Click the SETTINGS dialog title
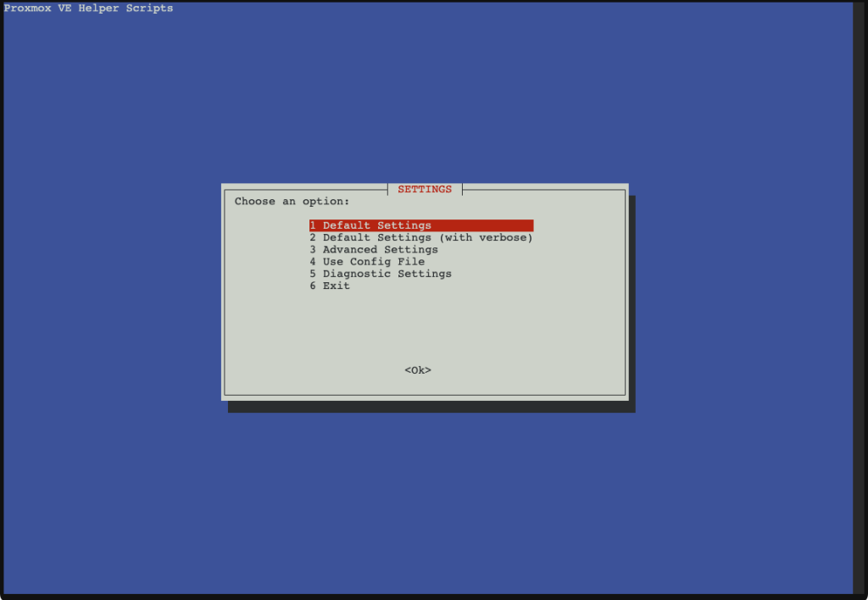 (425, 189)
